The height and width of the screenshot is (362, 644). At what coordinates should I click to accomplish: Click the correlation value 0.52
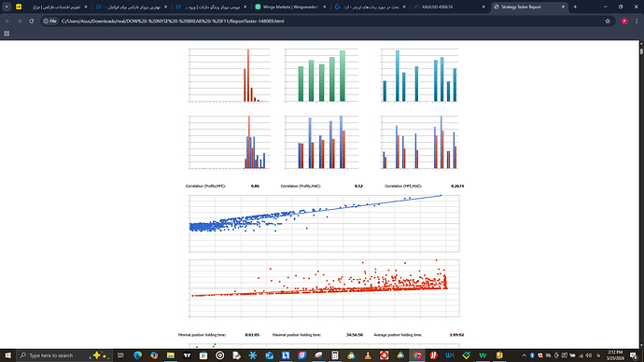[358, 186]
